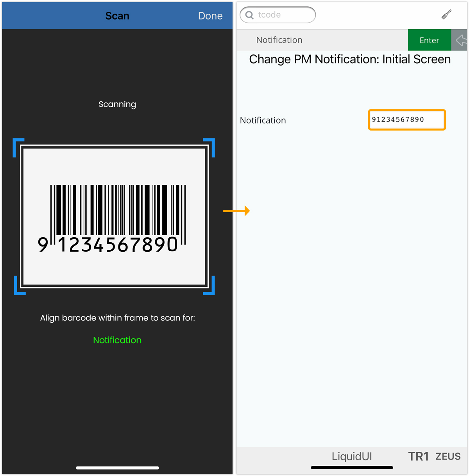The height and width of the screenshot is (476, 469).
Task: Click the Notification input field
Action: click(407, 120)
